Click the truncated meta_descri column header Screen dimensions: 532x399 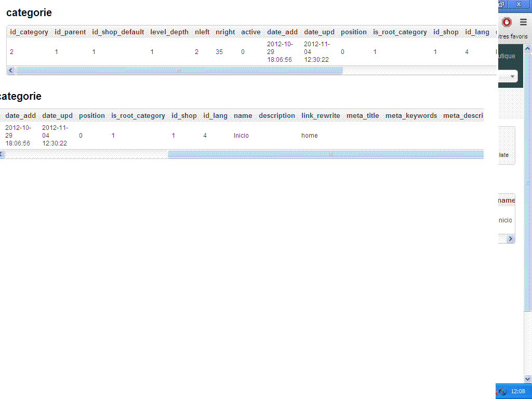click(x=463, y=116)
